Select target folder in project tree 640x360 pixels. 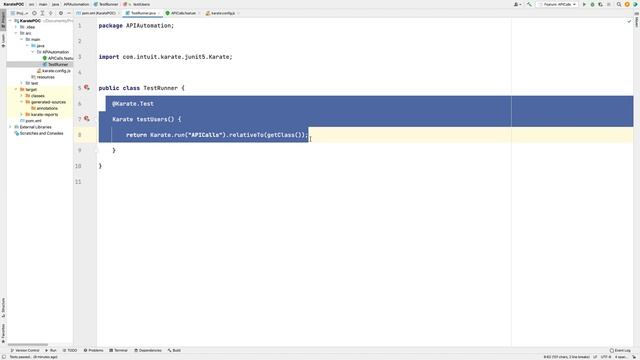coord(28,89)
